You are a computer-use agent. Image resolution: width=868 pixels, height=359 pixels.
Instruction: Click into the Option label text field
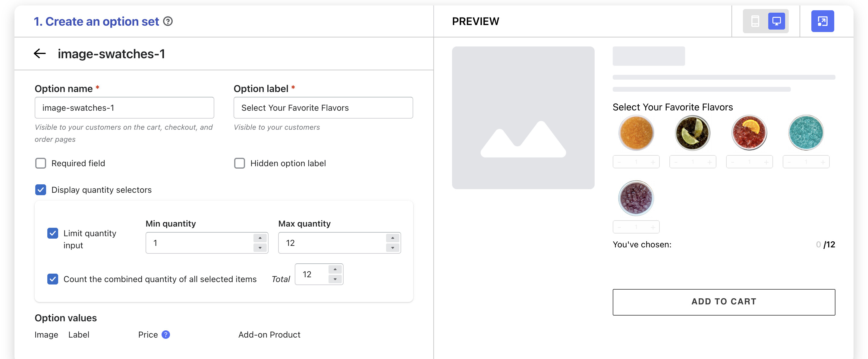pyautogui.click(x=323, y=108)
